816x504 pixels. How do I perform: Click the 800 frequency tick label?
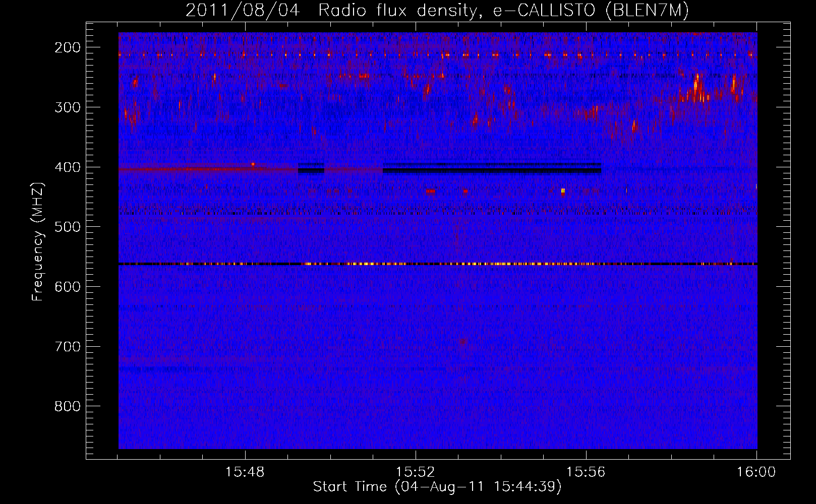(x=67, y=406)
